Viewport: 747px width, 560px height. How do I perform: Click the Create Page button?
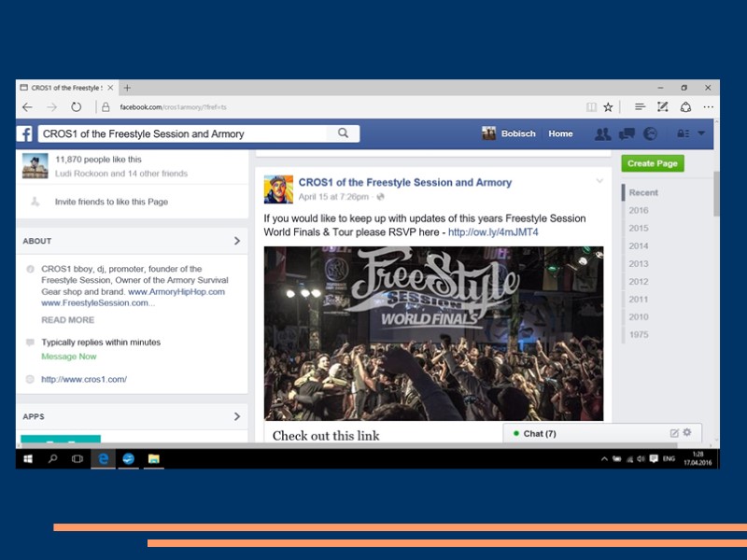click(652, 163)
